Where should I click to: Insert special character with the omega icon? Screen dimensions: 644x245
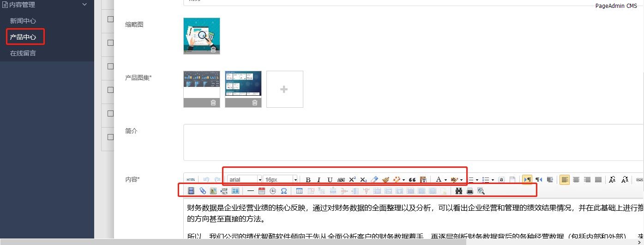(284, 191)
